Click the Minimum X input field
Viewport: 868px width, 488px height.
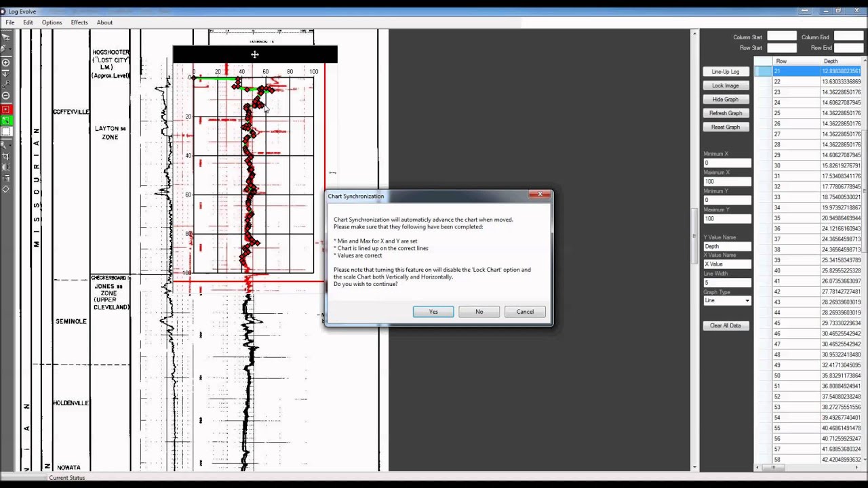tap(727, 163)
